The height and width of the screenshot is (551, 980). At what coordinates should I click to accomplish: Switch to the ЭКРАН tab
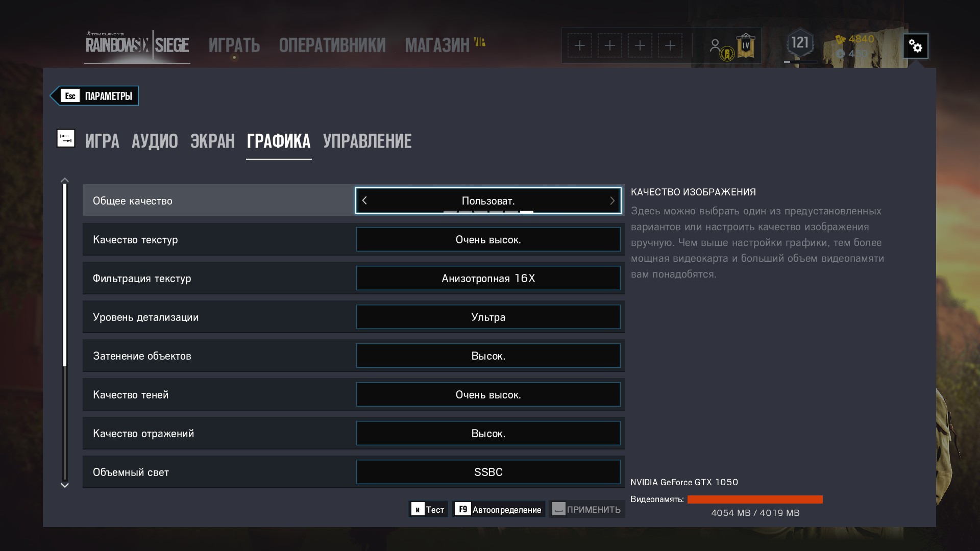click(x=212, y=141)
